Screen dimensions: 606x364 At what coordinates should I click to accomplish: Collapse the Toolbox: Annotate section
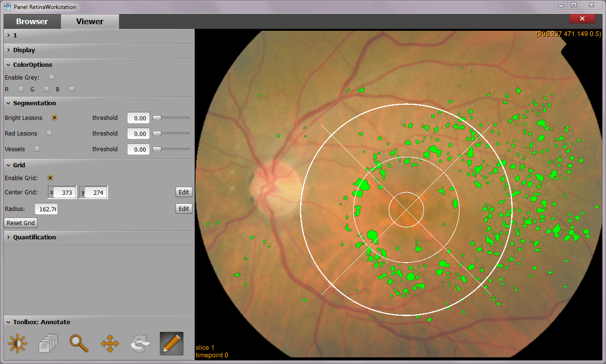pyautogui.click(x=98, y=322)
